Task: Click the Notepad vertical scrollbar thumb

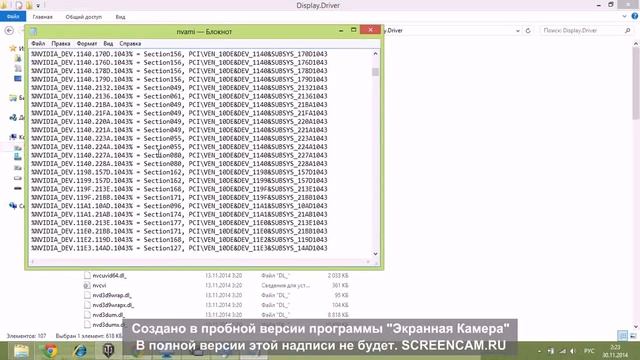Action: (x=376, y=72)
